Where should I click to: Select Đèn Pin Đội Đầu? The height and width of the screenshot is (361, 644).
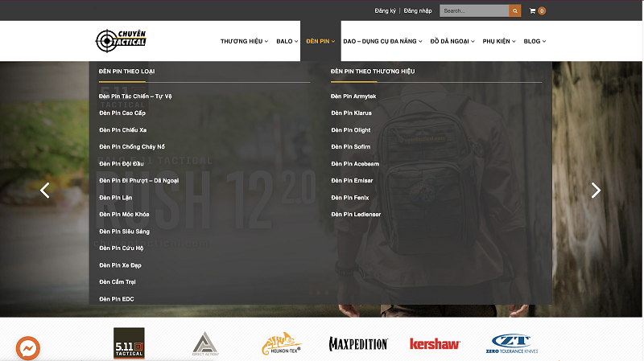click(x=122, y=164)
